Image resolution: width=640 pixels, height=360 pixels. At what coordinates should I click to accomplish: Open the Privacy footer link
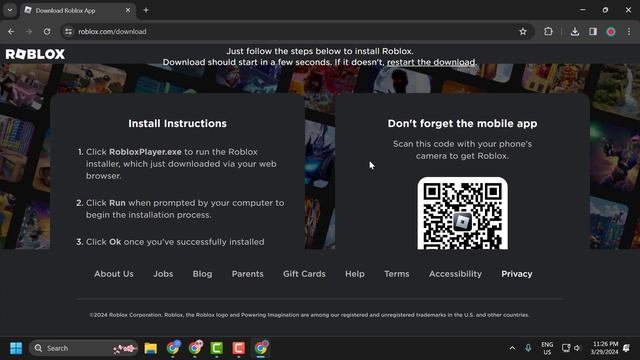[517, 274]
